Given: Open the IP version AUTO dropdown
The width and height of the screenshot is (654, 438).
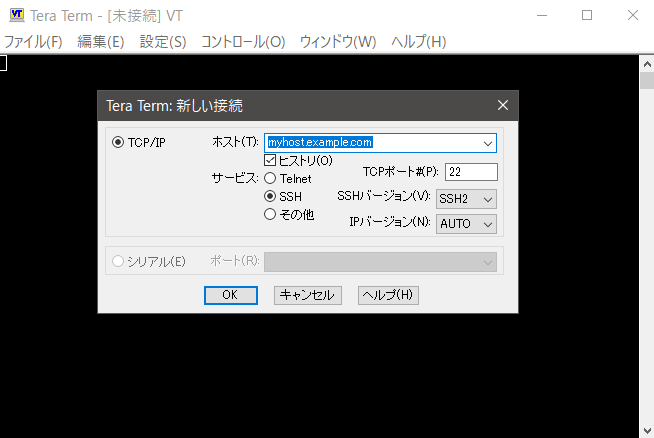Looking at the screenshot, I should pos(466,224).
